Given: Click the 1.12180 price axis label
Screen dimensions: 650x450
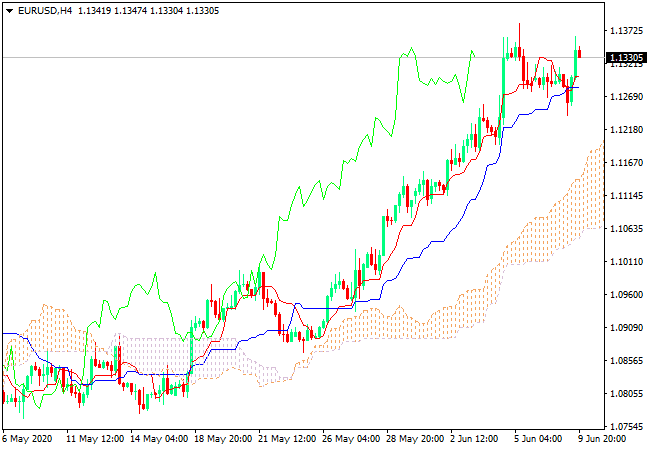Looking at the screenshot, I should point(626,130).
